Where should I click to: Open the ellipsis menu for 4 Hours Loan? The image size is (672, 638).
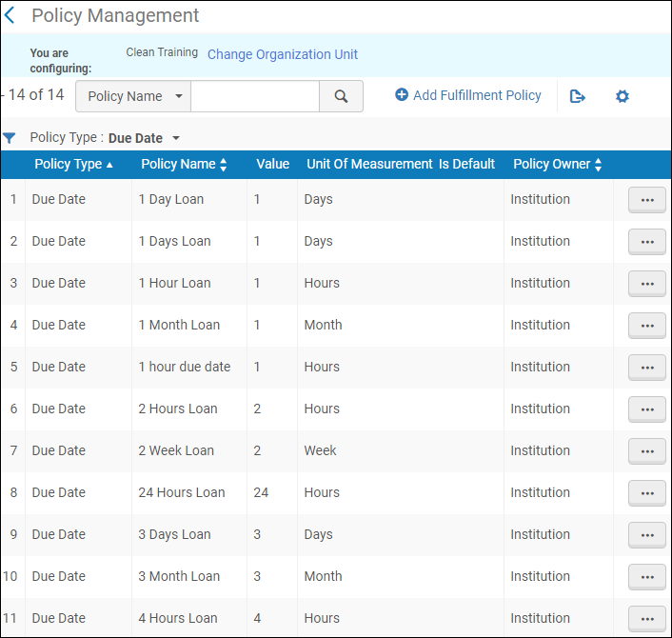click(x=646, y=619)
